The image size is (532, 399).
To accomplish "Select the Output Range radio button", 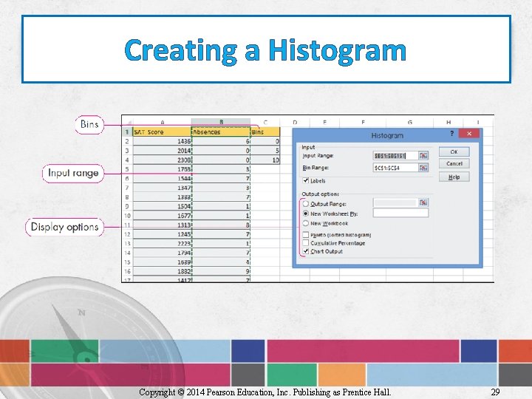I will click(305, 204).
